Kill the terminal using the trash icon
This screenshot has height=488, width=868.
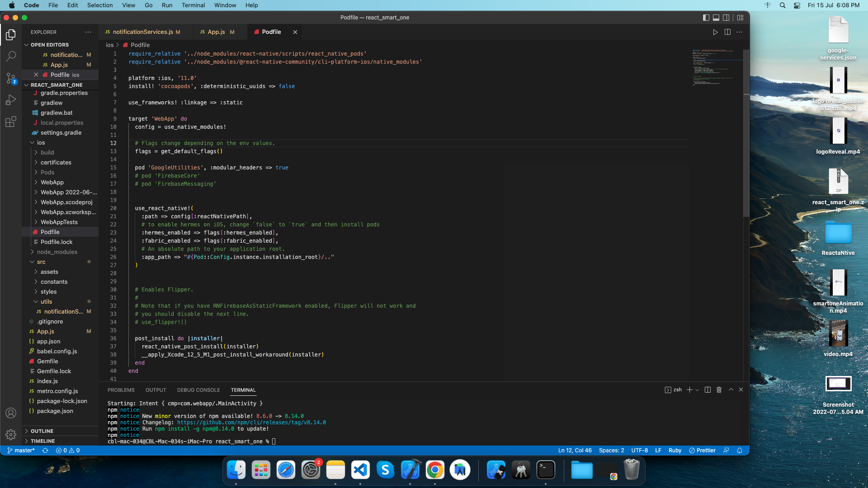coord(719,389)
